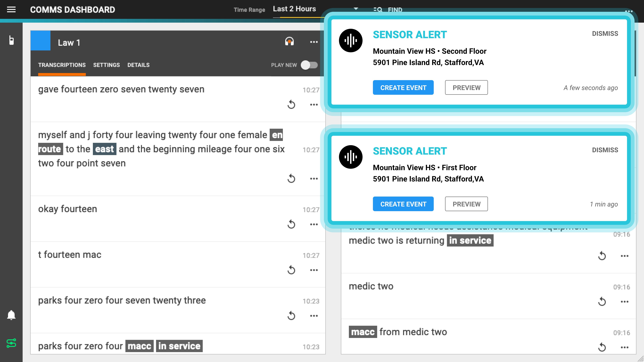Replay the 'gave fourteen zero seven' transcription
Image resolution: width=644 pixels, height=362 pixels.
click(291, 104)
